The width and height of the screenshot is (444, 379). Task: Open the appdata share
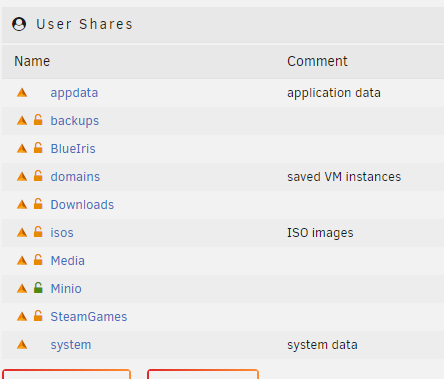(74, 93)
